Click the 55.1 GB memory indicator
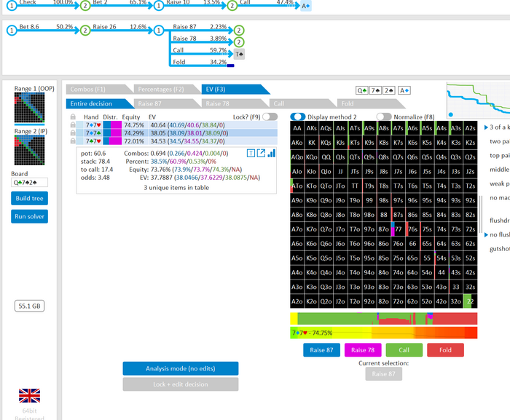Viewport: 510px width, 420px height. point(29,306)
